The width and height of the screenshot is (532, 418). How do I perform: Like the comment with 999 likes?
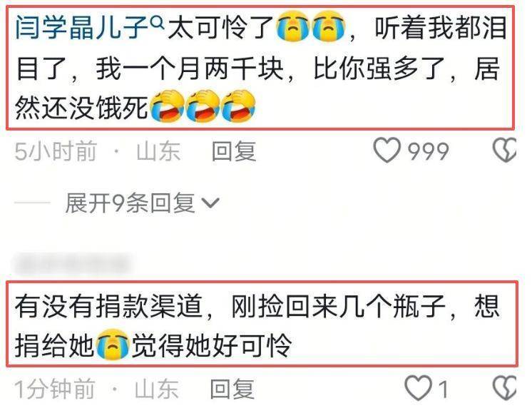[x=387, y=150]
